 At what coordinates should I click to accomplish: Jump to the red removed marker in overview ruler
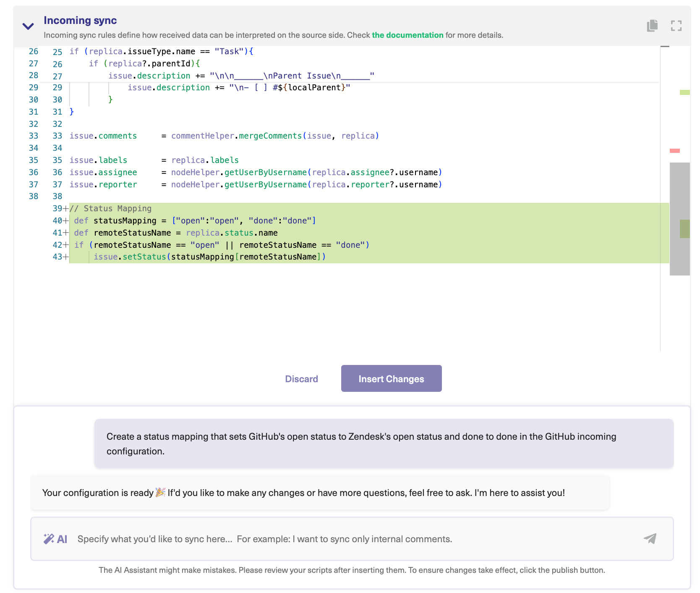pos(675,151)
